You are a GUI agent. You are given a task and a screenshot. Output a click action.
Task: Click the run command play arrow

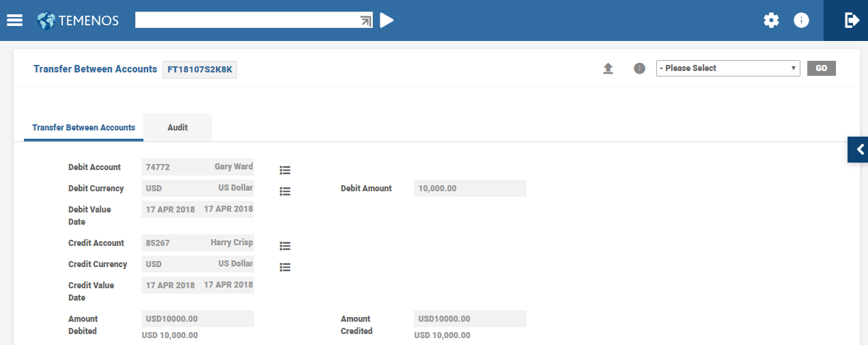click(387, 20)
